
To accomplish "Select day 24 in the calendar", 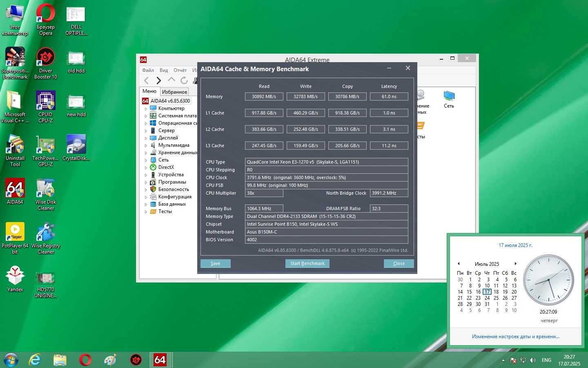I will (x=487, y=298).
